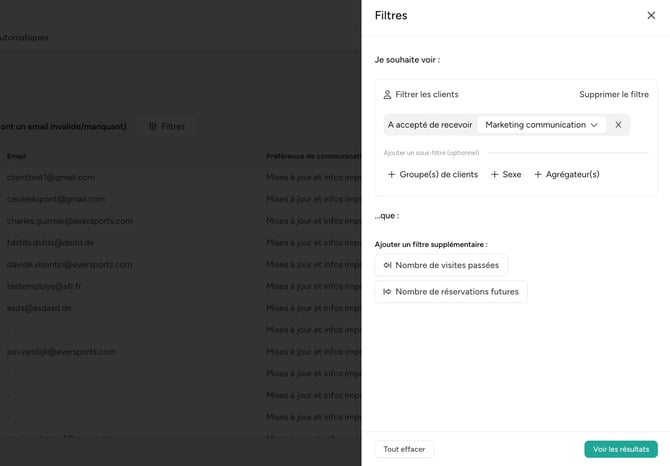This screenshot has width=670, height=466.
Task: Add the Agrégateur(s) sub-filter
Action: click(567, 174)
